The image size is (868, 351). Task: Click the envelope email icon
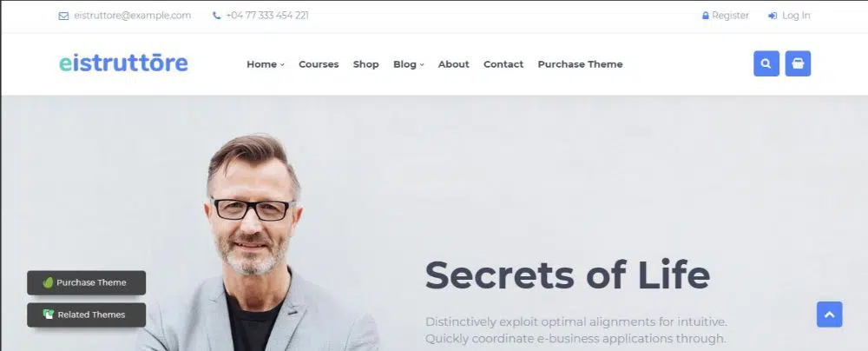63,17
